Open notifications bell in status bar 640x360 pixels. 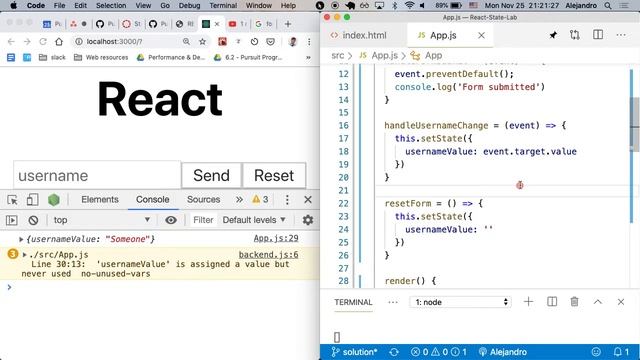pyautogui.click(x=621, y=352)
